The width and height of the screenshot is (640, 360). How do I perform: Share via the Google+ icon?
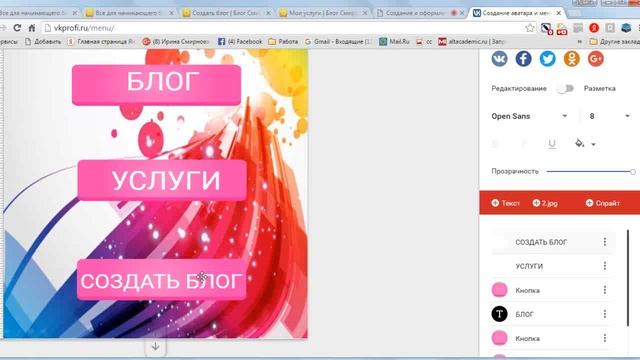pyautogui.click(x=596, y=59)
